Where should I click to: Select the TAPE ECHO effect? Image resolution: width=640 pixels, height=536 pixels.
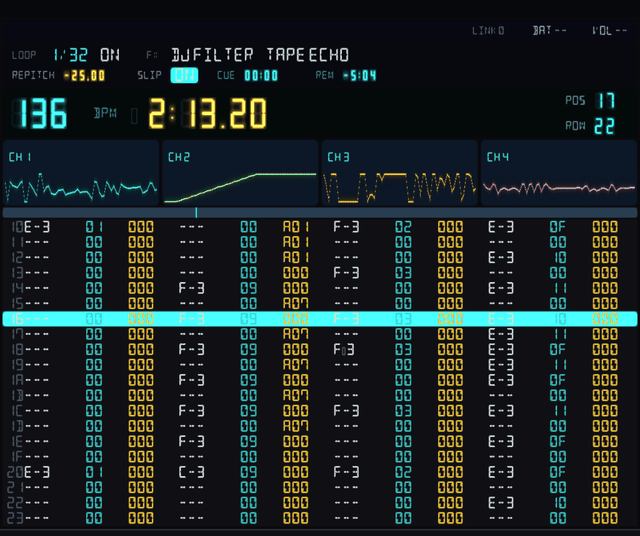click(308, 55)
